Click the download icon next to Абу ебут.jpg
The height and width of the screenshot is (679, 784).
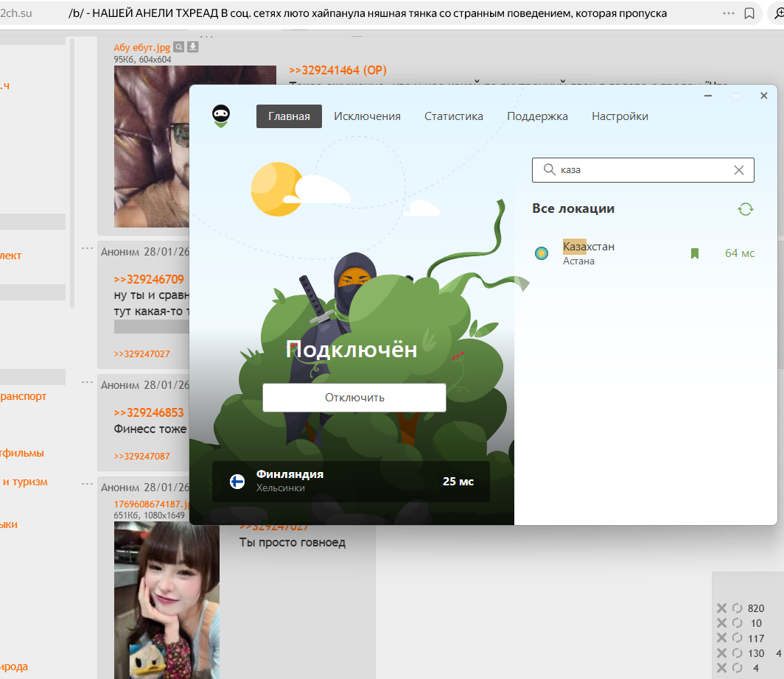pyautogui.click(x=193, y=47)
